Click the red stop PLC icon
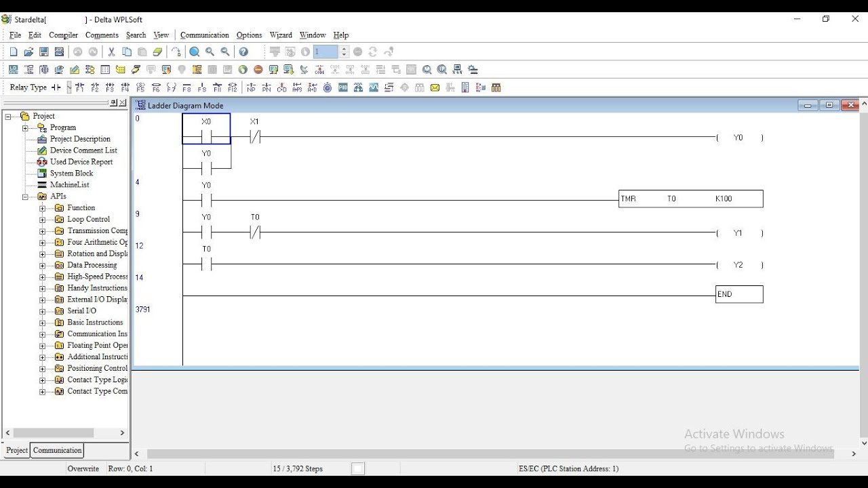The width and height of the screenshot is (868, 488). pyautogui.click(x=258, y=69)
